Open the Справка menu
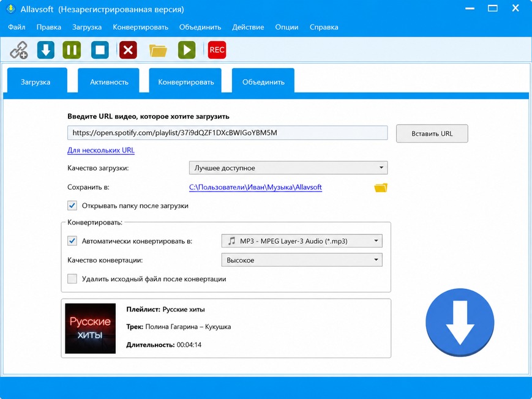The image size is (532, 399). click(x=324, y=27)
